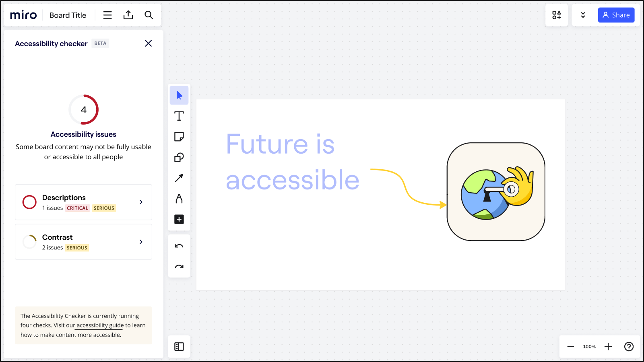This screenshot has height=362, width=644.
Task: Zoom out with the minus button
Action: tap(570, 346)
